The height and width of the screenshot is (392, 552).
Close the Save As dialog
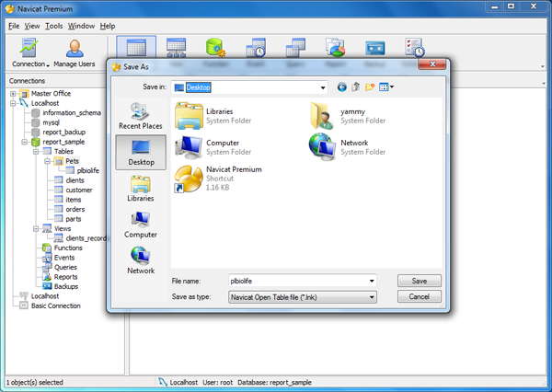coord(432,63)
